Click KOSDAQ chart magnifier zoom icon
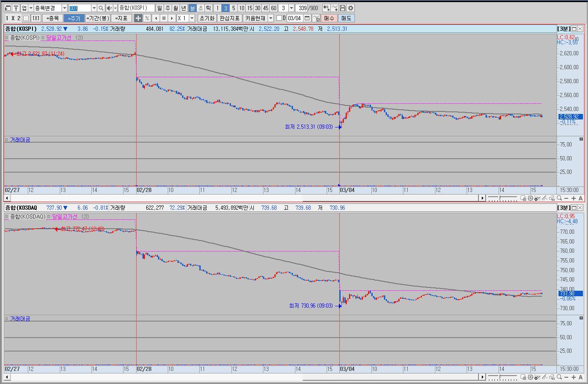 pyautogui.click(x=559, y=377)
